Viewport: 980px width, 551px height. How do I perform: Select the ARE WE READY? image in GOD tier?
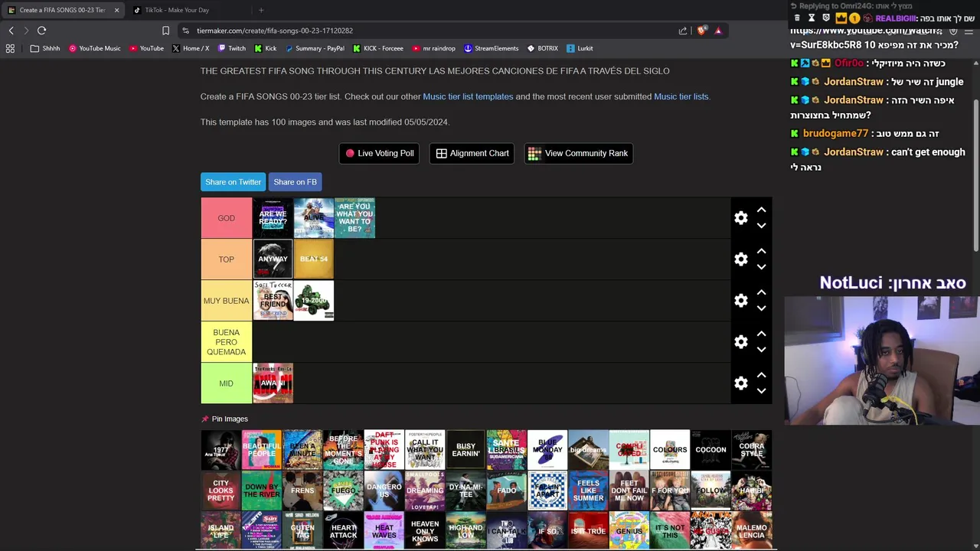(273, 218)
